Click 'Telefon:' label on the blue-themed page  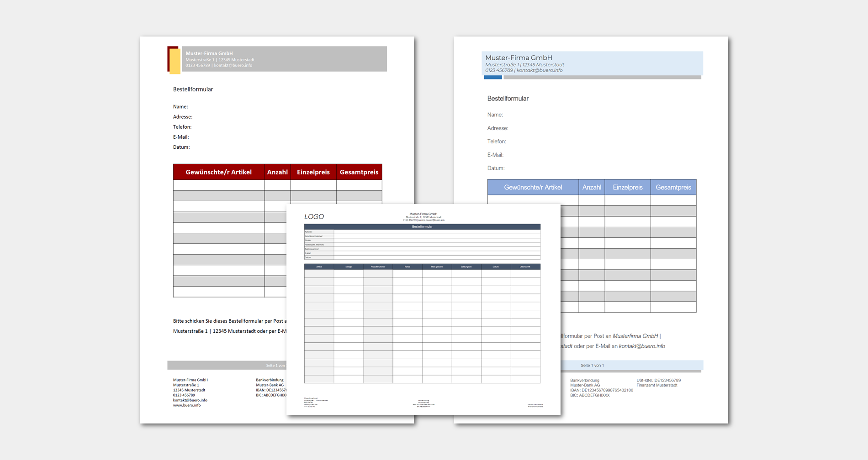click(x=497, y=141)
